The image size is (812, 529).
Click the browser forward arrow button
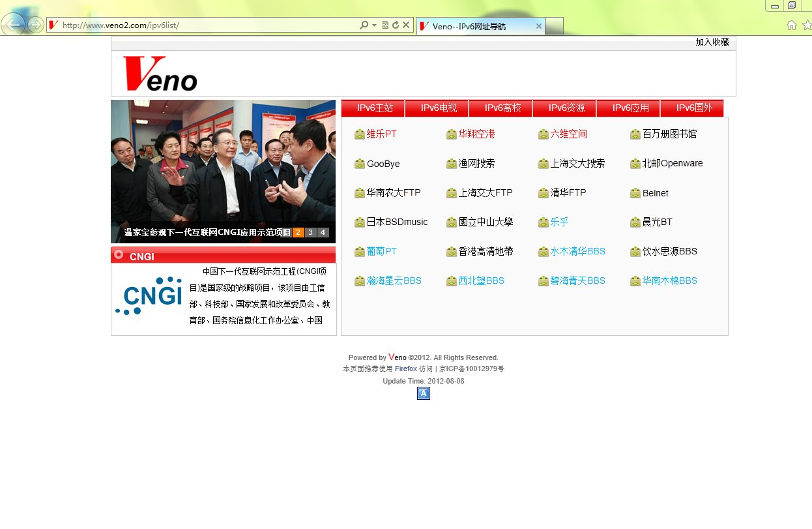(36, 25)
